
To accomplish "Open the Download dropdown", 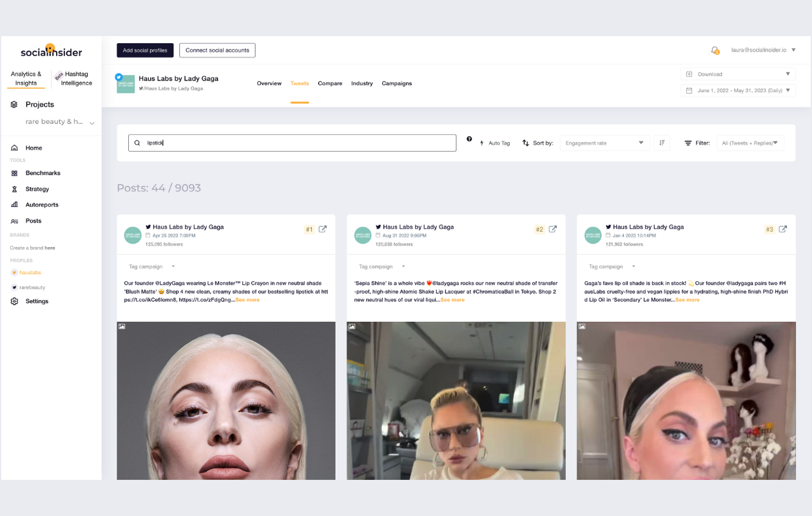I will 738,74.
